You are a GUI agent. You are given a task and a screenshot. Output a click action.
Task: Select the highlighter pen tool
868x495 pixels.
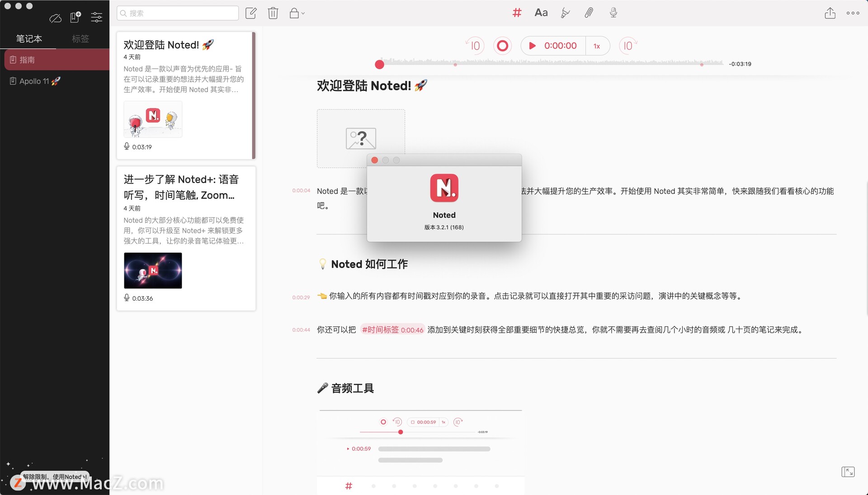[x=565, y=13]
